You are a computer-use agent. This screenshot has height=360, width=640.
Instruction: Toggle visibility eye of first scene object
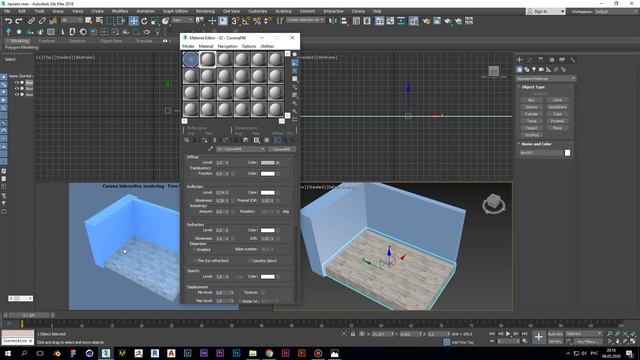[17, 82]
